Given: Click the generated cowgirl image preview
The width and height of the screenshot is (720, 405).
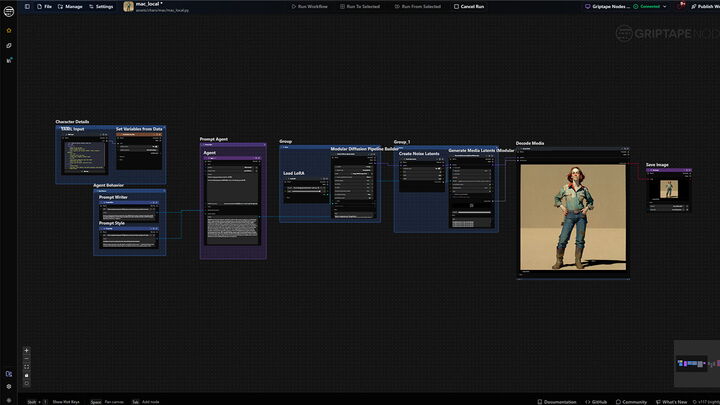Looking at the screenshot, I should click(573, 217).
